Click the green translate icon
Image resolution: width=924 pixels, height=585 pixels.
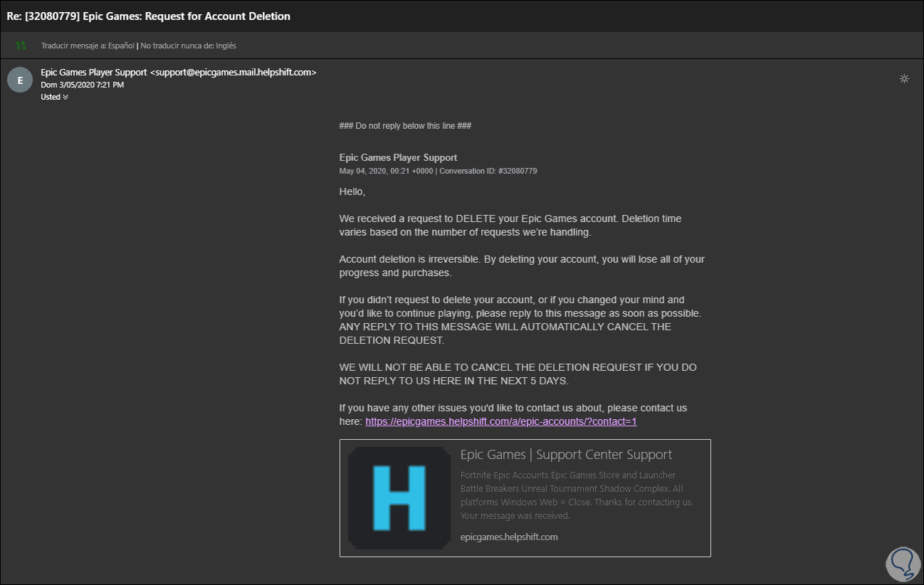[x=21, y=46]
